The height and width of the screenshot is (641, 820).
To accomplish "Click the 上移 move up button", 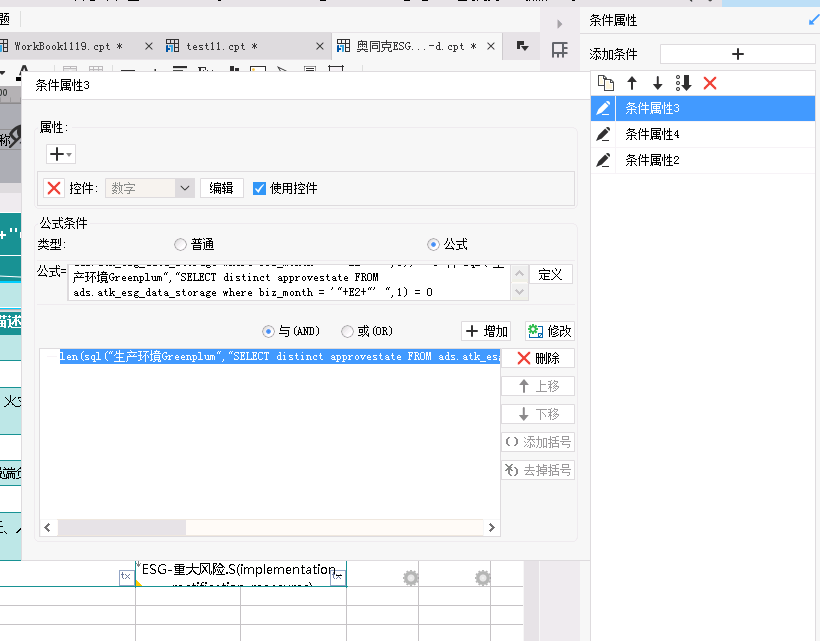I will click(538, 386).
